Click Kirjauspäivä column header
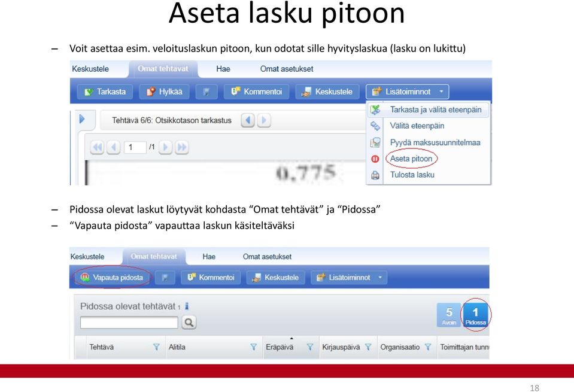Image resolution: width=574 pixels, height=392 pixels. click(341, 347)
